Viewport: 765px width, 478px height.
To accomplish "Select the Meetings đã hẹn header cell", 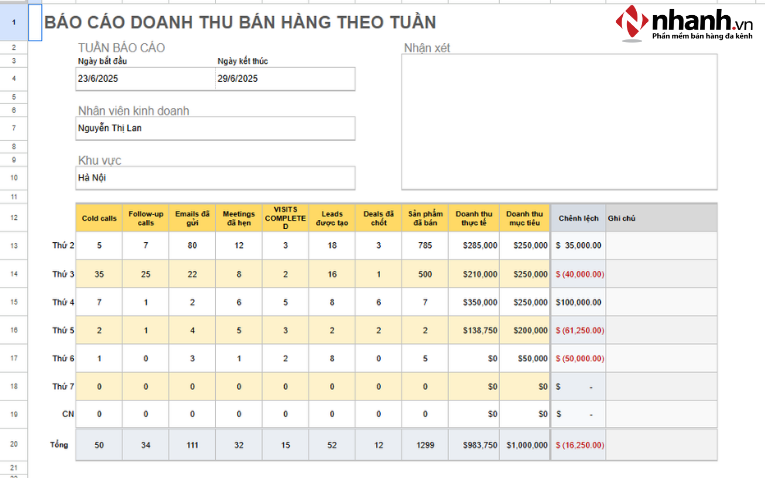I will (239, 218).
